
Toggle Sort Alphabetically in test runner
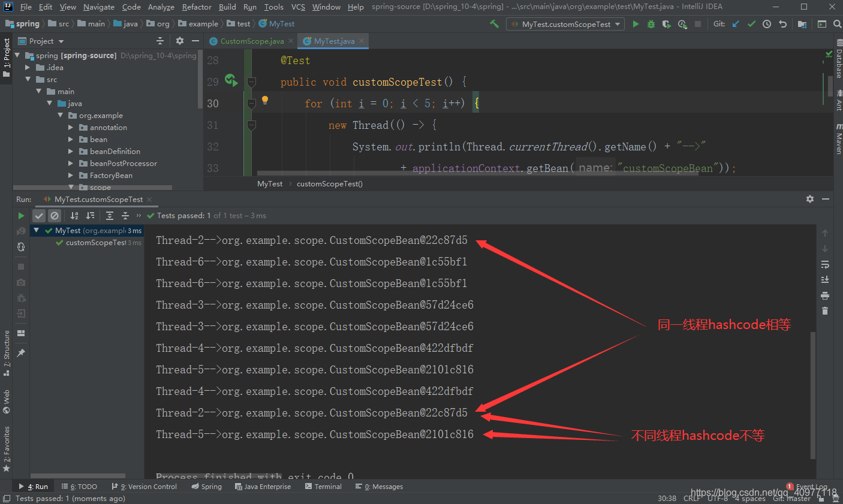pos(74,216)
